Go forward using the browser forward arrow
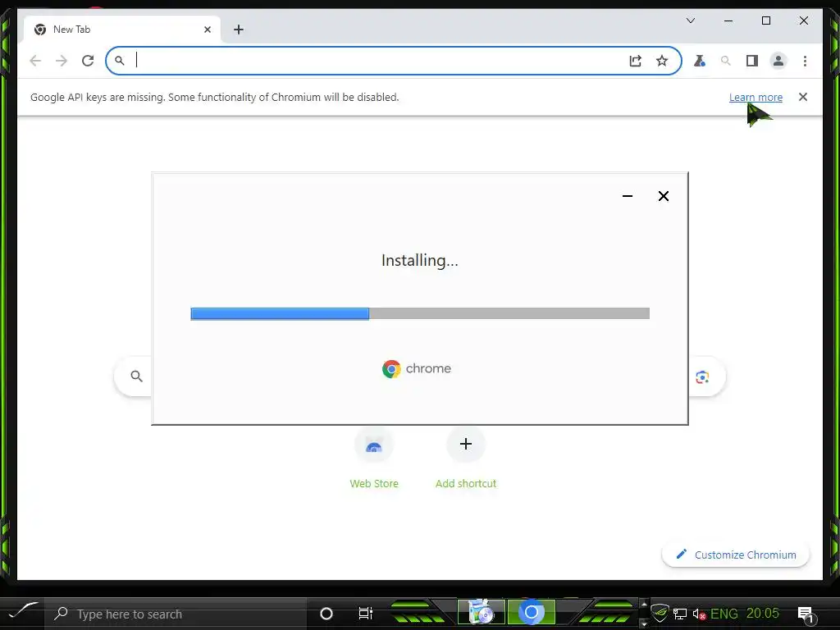Image resolution: width=840 pixels, height=630 pixels. [x=62, y=61]
